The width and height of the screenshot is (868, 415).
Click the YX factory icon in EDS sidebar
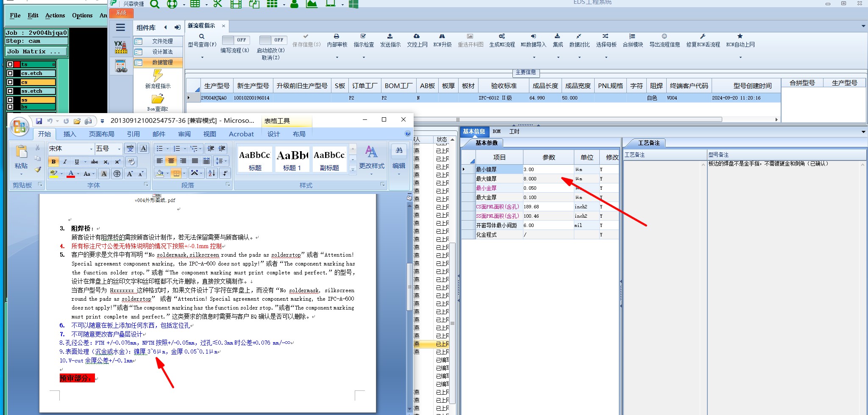click(120, 47)
